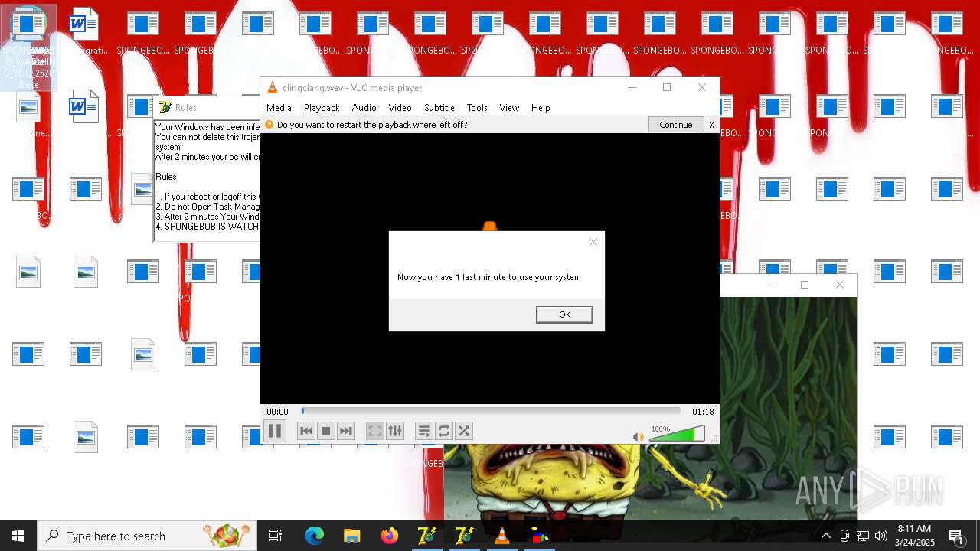Select the Word document icon labeled 'grati...'
980x551 pixels.
coord(85,32)
